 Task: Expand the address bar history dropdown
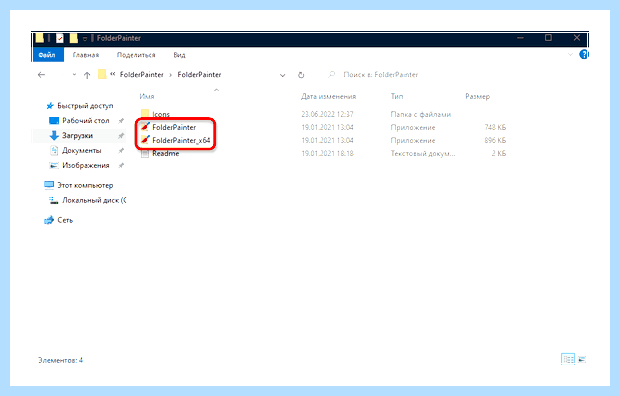(x=282, y=75)
